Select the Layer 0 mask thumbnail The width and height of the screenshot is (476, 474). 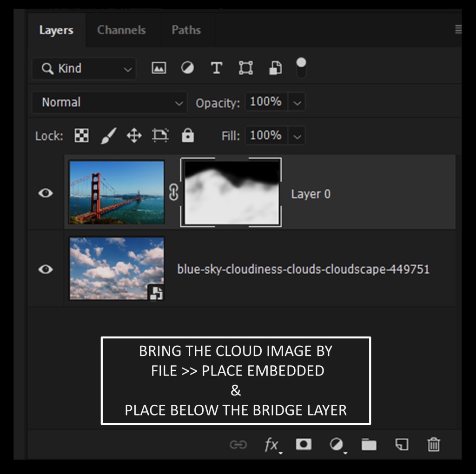pyautogui.click(x=231, y=192)
